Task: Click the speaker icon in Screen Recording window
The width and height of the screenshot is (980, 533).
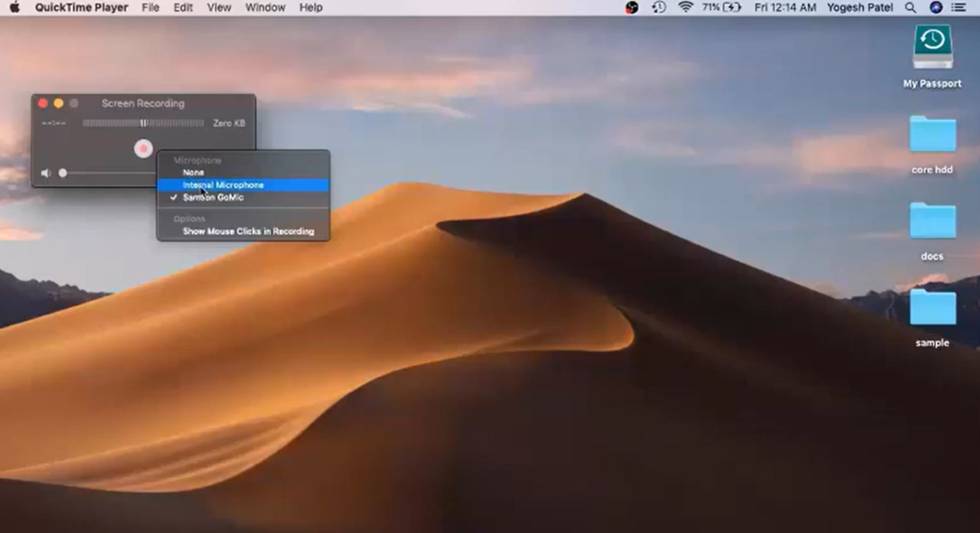Action: (46, 173)
